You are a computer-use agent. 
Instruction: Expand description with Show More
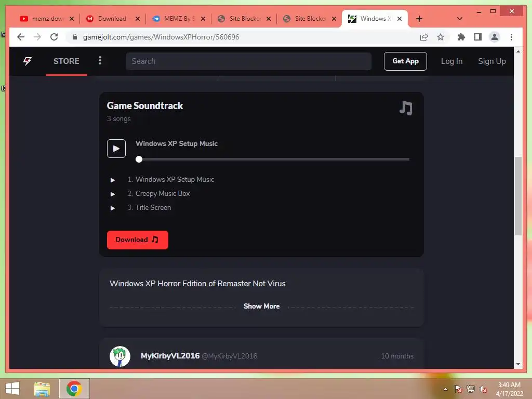click(261, 306)
